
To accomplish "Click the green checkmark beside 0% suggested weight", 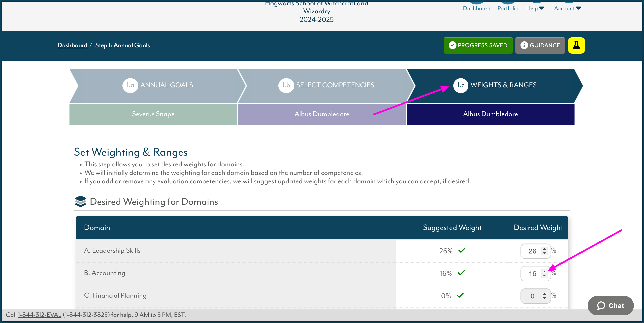I will [x=460, y=295].
